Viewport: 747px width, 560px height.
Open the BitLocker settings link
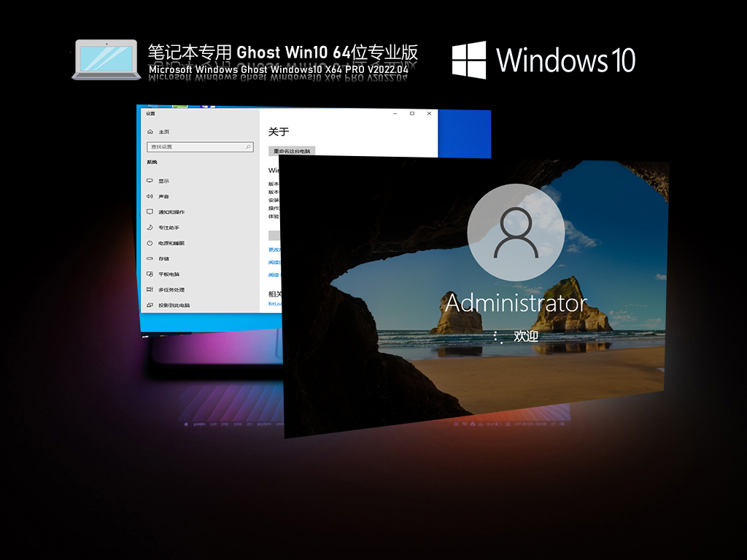(274, 303)
